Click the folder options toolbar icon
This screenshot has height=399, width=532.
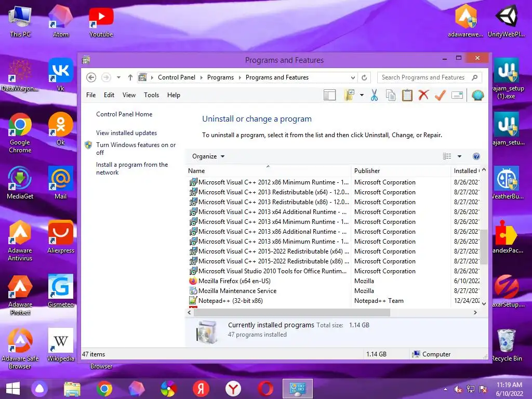point(349,96)
